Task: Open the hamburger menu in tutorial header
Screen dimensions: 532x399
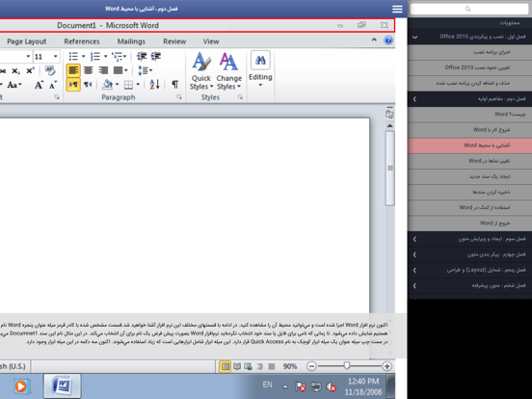Action: tap(397, 9)
